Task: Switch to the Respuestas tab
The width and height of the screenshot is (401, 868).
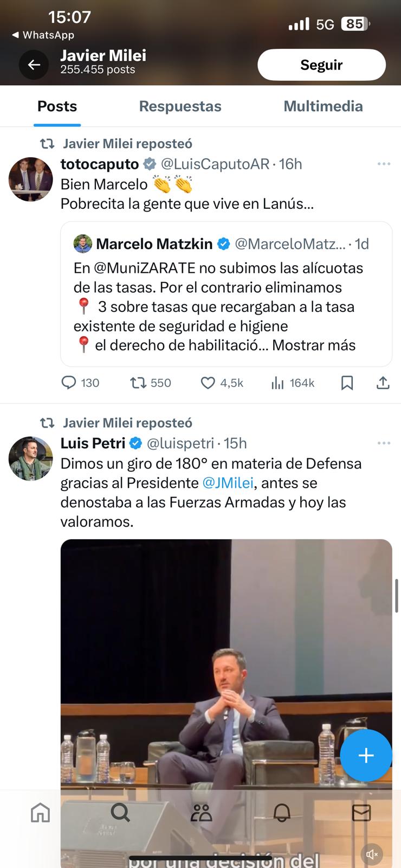Action: pos(180,106)
